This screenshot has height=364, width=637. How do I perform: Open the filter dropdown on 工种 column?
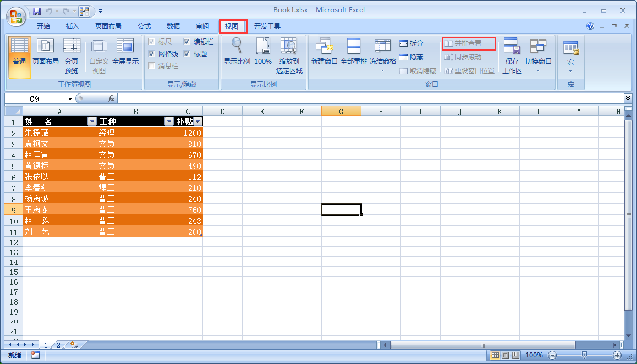169,121
